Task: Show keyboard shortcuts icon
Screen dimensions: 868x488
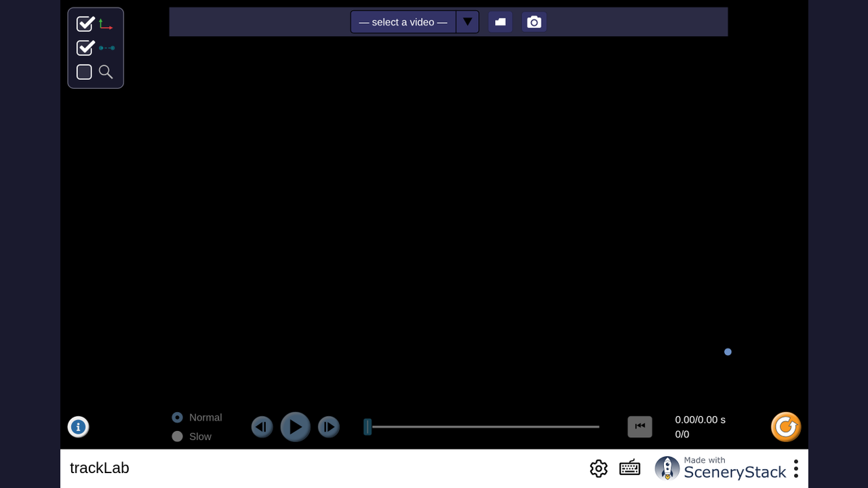Action: (x=630, y=468)
